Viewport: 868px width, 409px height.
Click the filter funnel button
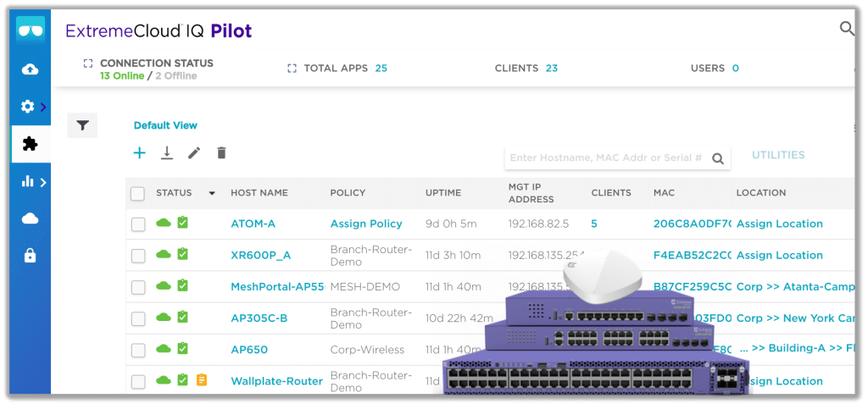pos(82,125)
